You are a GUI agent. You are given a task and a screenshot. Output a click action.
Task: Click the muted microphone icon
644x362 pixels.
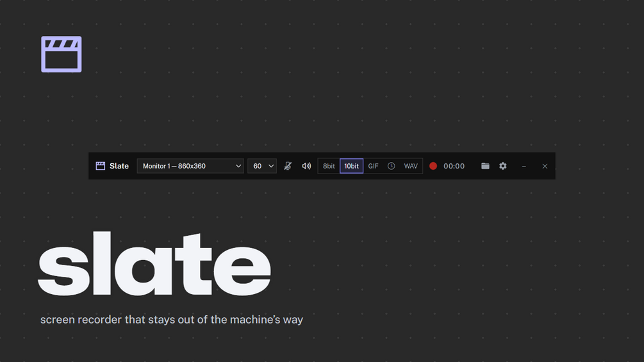[x=288, y=166]
